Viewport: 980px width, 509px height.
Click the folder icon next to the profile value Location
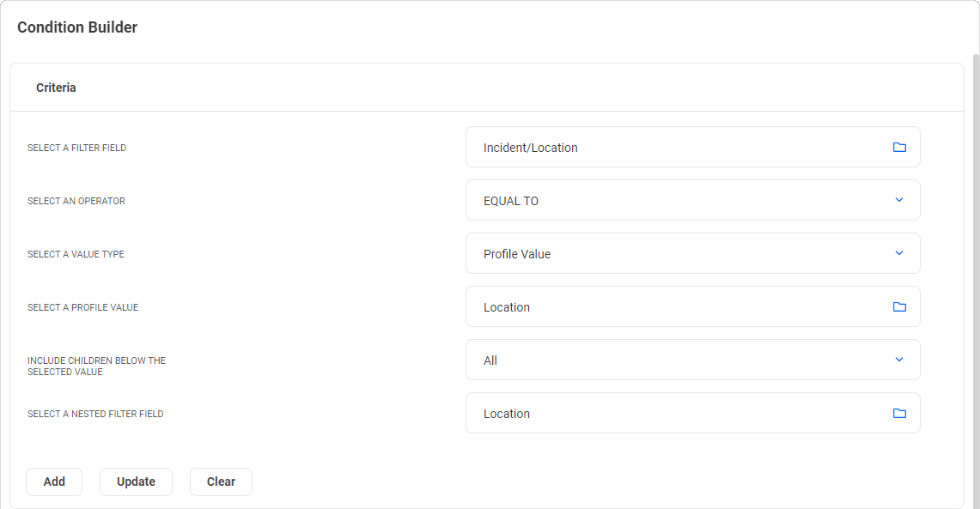[899, 306]
